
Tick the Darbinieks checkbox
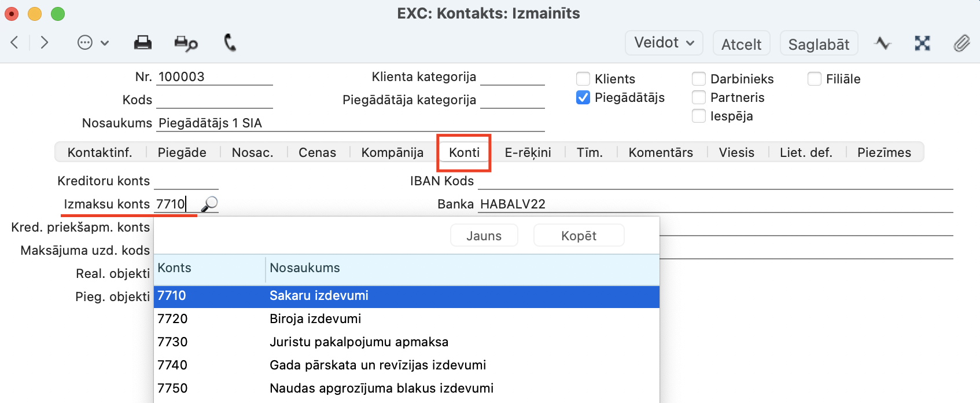click(699, 79)
